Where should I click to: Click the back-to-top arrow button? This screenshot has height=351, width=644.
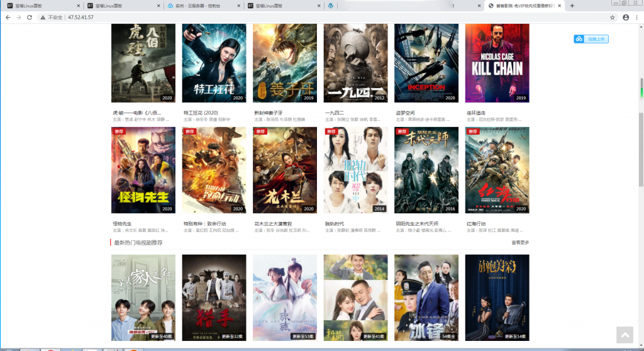(624, 335)
